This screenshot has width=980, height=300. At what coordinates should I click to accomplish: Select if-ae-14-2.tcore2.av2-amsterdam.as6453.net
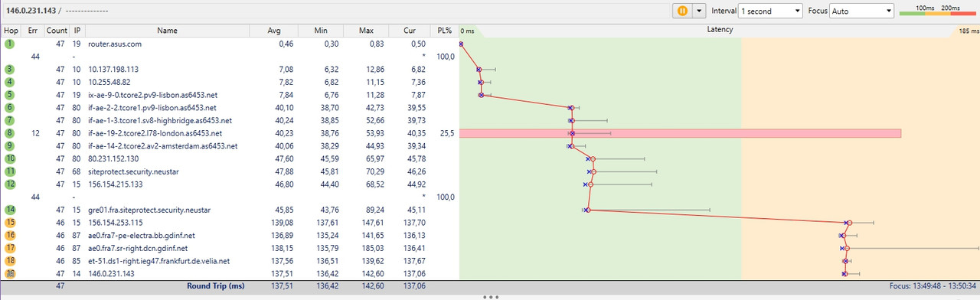tap(162, 146)
